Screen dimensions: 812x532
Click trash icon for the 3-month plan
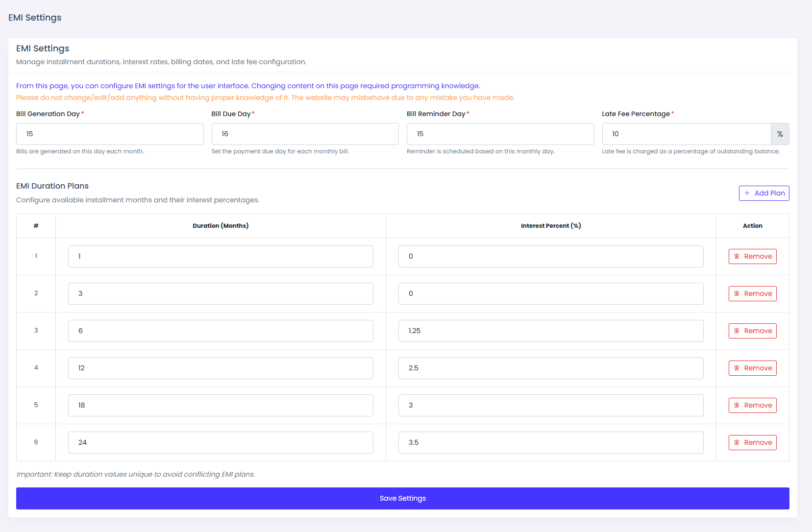[x=737, y=293]
